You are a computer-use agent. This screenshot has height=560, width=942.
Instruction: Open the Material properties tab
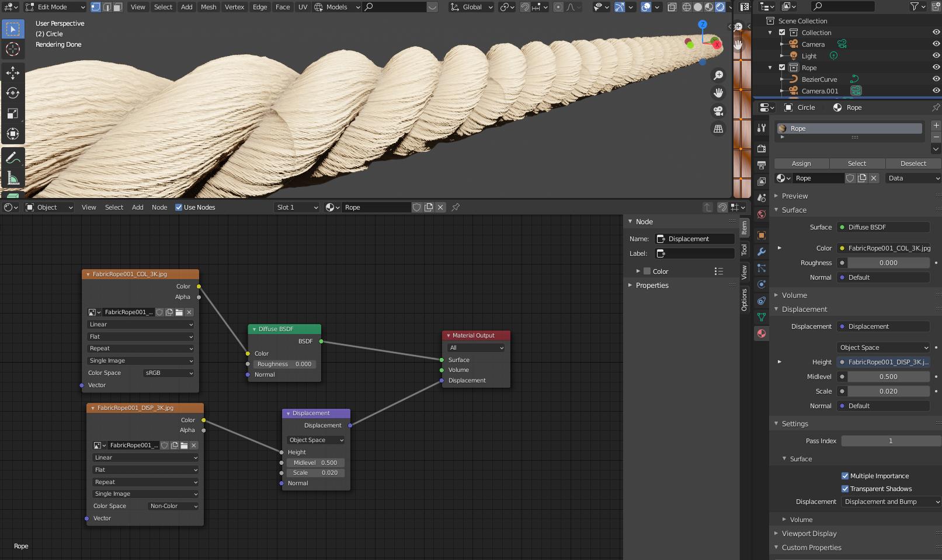click(761, 333)
